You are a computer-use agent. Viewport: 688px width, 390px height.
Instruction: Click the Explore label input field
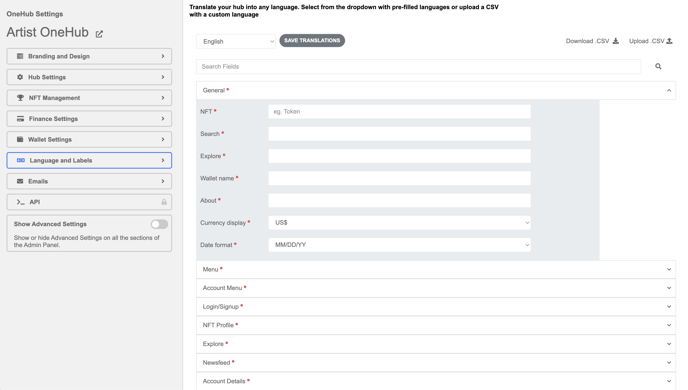click(x=399, y=156)
